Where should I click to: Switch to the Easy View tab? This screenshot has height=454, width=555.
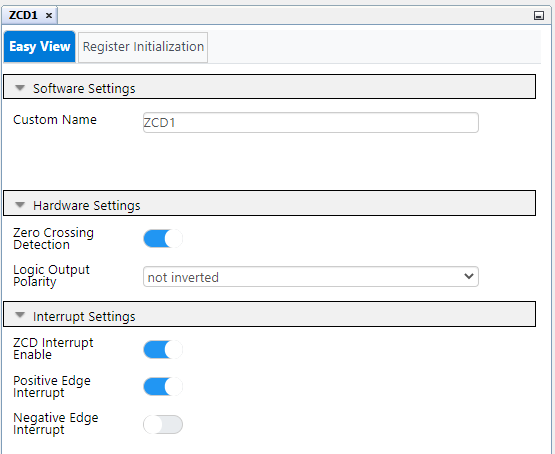point(39,46)
